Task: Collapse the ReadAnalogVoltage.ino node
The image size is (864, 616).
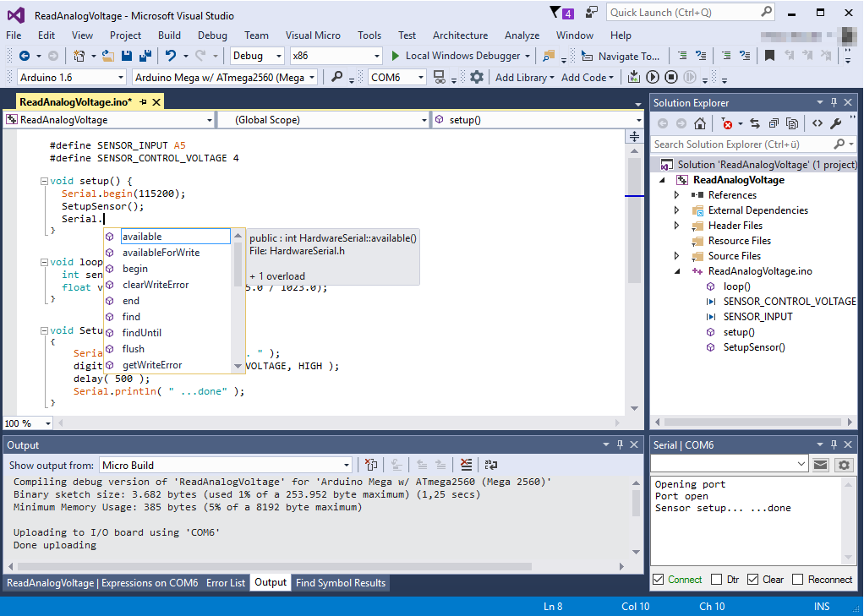Action: click(x=677, y=271)
